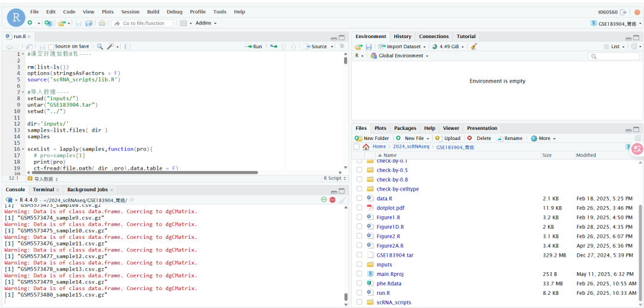Select the checkbox beside GSE183904.tar

[359, 255]
